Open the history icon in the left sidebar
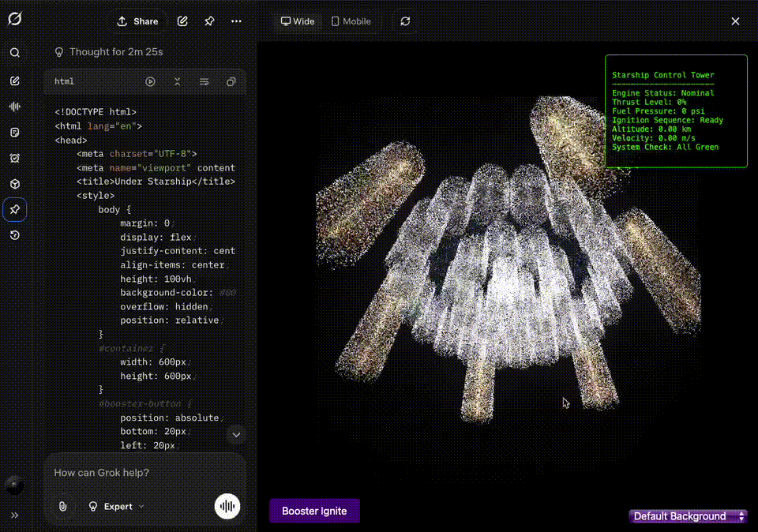758x532 pixels. [15, 235]
